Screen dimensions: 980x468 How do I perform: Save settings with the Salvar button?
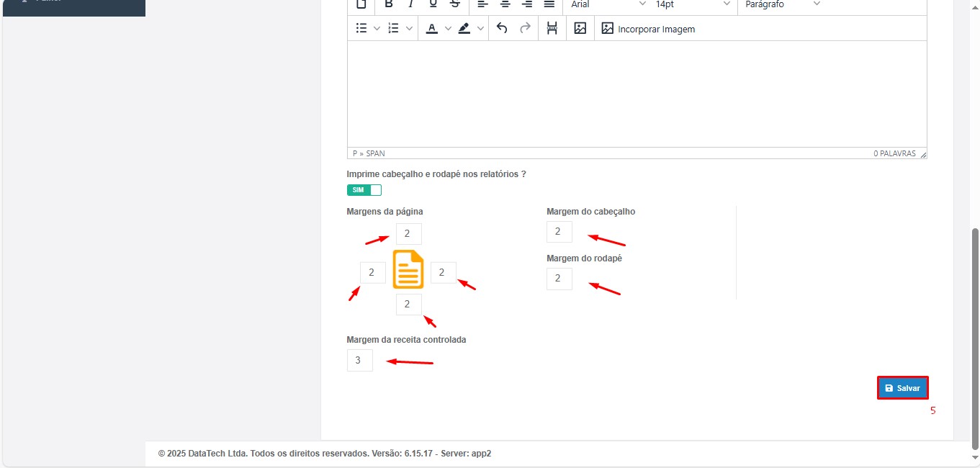point(903,388)
